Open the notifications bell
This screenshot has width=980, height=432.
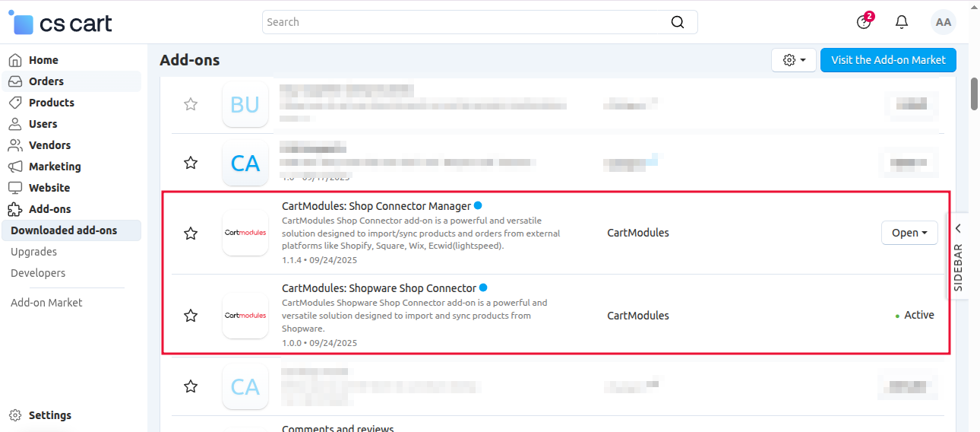pyautogui.click(x=902, y=22)
